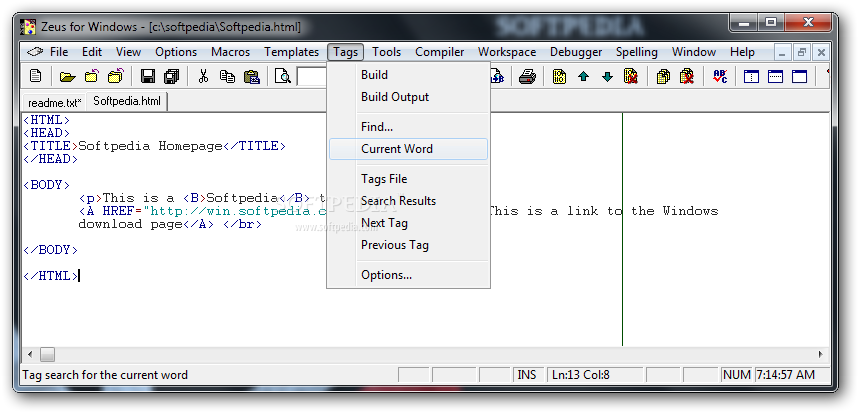Click the document minimize button in menu bar
Screen dimensions: 859x413
click(x=782, y=53)
